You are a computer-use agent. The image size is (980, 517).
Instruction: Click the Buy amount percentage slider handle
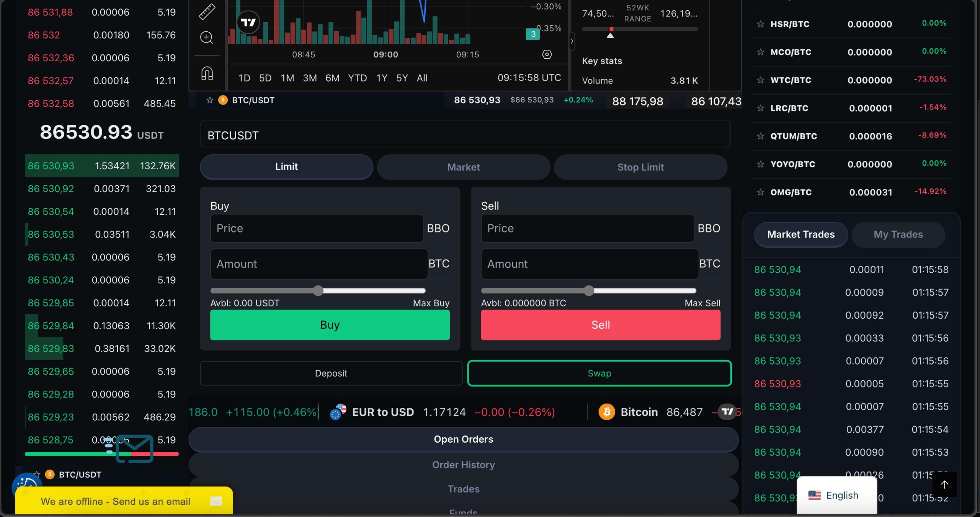(x=318, y=291)
